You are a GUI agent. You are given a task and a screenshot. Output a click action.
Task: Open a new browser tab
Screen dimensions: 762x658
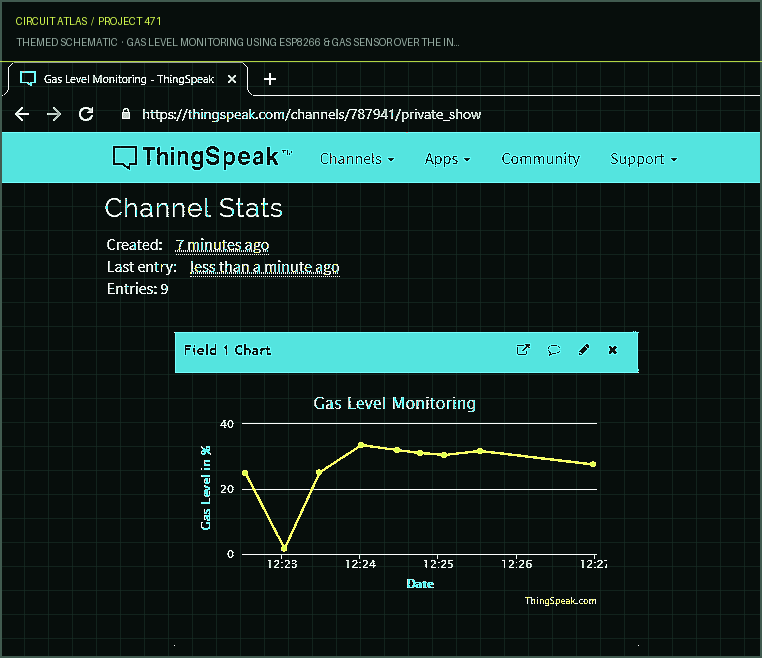coord(270,79)
